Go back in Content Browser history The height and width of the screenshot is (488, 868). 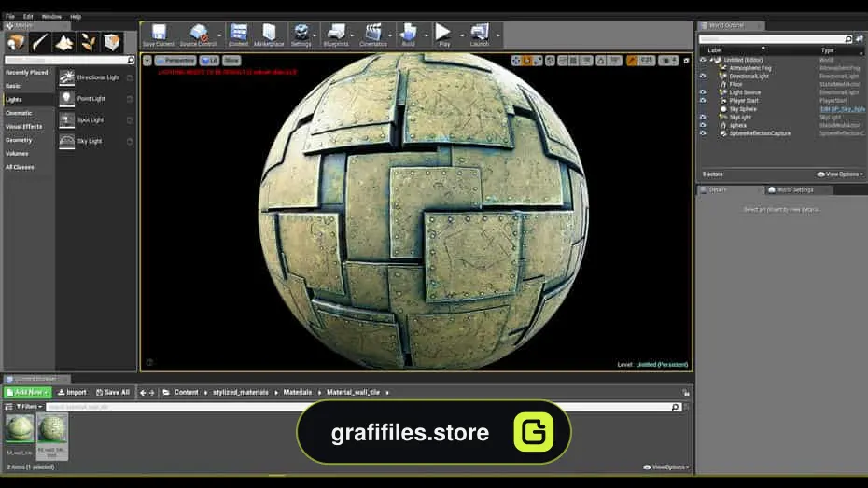click(143, 392)
